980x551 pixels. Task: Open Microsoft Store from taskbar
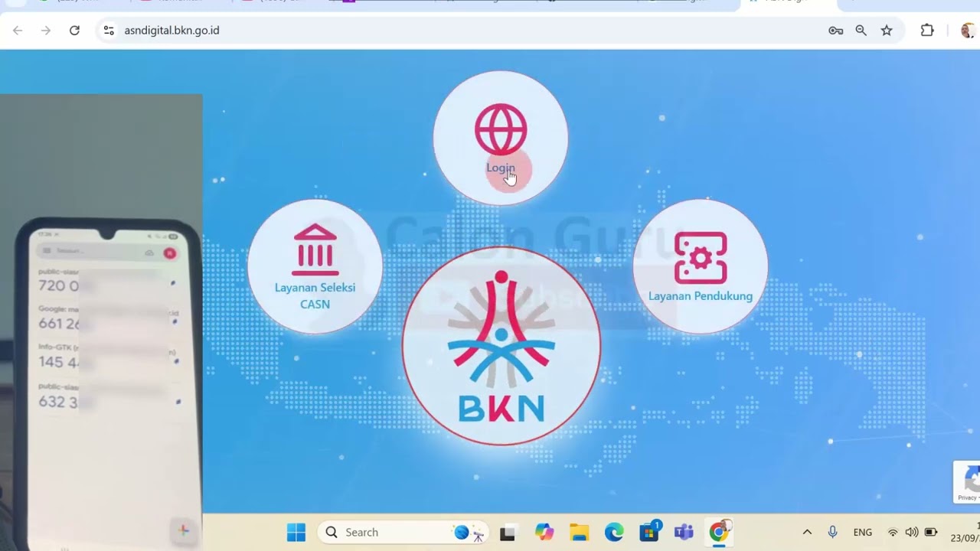click(x=650, y=531)
